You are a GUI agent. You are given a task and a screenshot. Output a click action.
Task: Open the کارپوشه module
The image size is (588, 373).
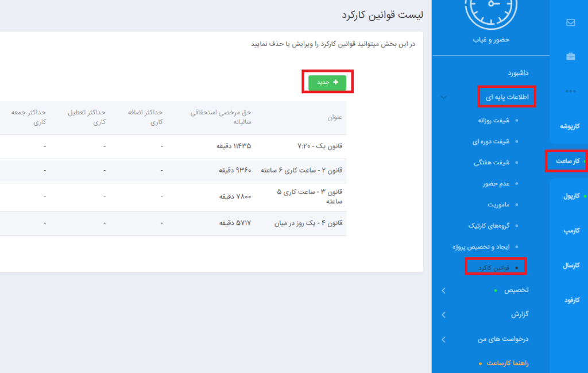(x=570, y=126)
